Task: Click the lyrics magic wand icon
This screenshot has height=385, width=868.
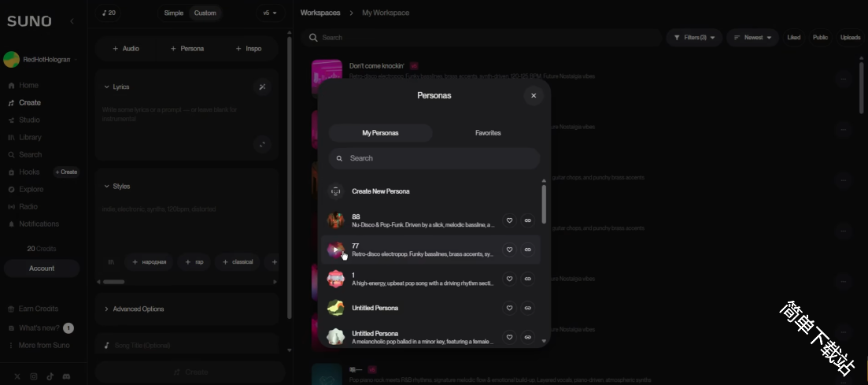Action: (263, 87)
